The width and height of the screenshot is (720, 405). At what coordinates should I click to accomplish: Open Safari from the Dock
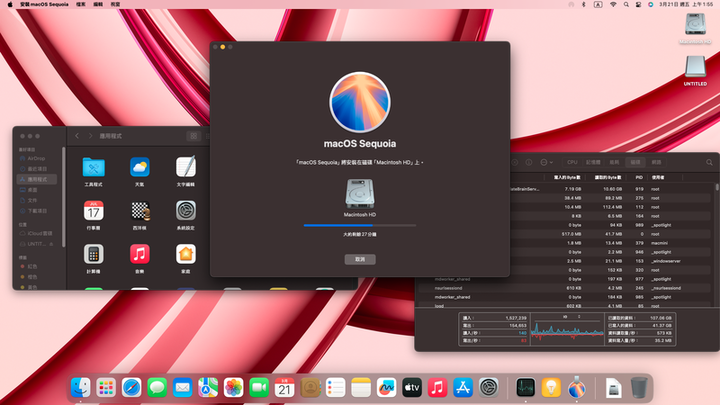[x=131, y=388]
